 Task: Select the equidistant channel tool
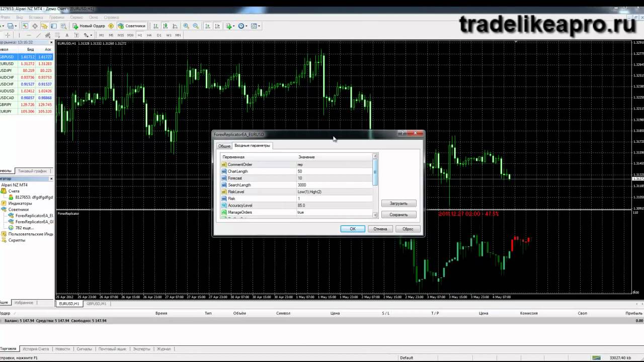coord(48,35)
